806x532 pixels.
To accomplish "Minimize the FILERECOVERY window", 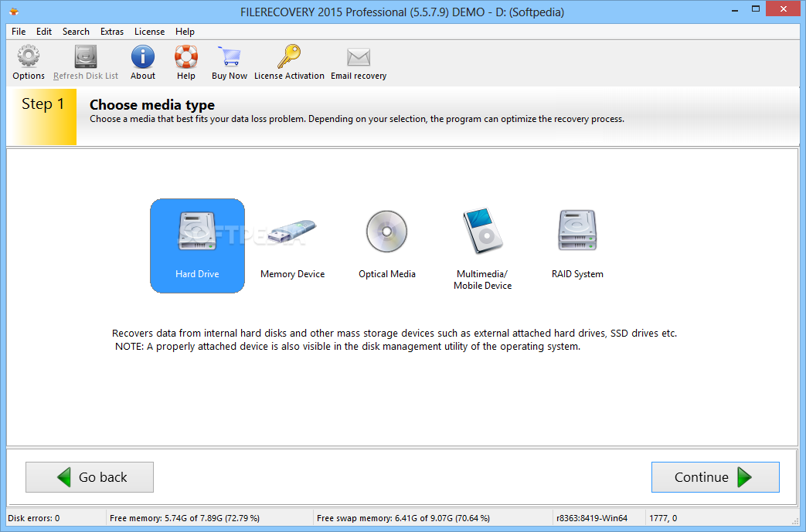I will 735,9.
